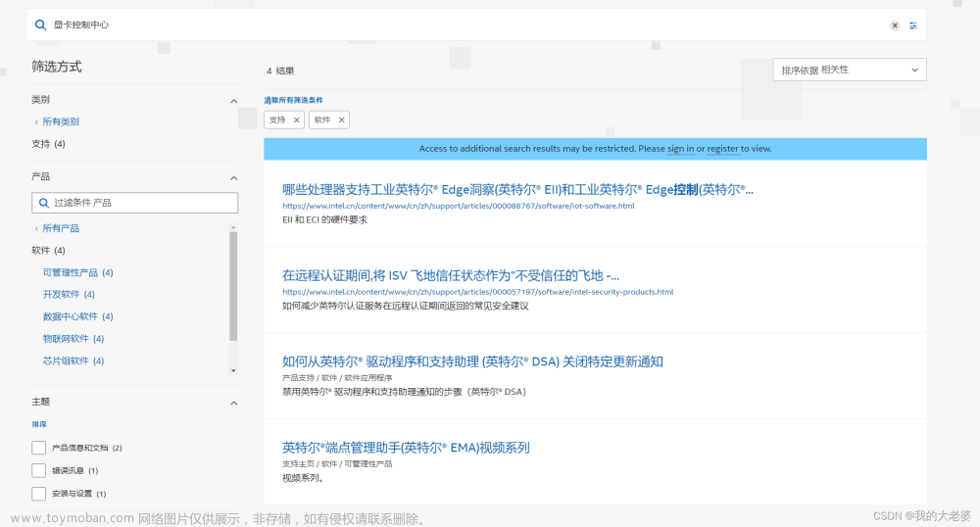Image resolution: width=980 pixels, height=527 pixels.
Task: Select the 数据中心软件 (4) filter
Action: pos(78,316)
